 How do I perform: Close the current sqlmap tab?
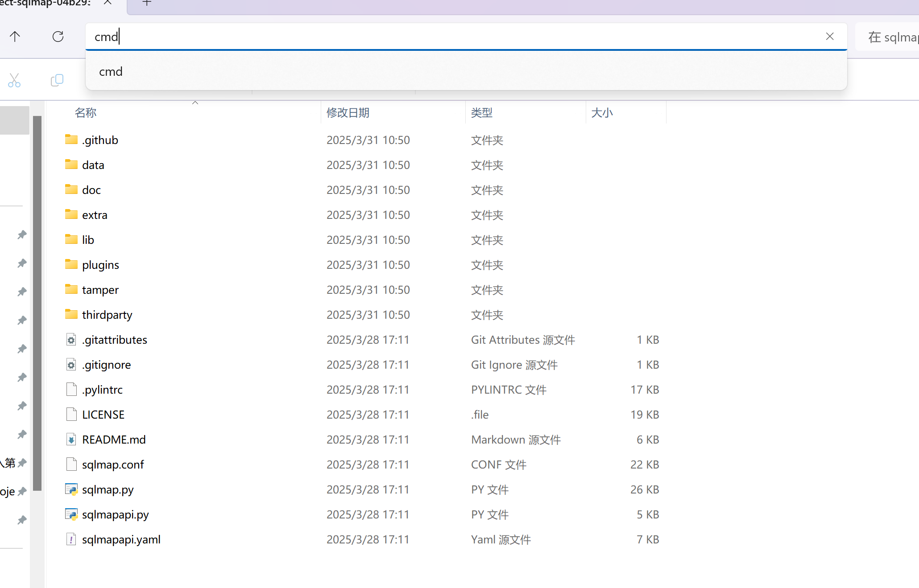pyautogui.click(x=108, y=3)
